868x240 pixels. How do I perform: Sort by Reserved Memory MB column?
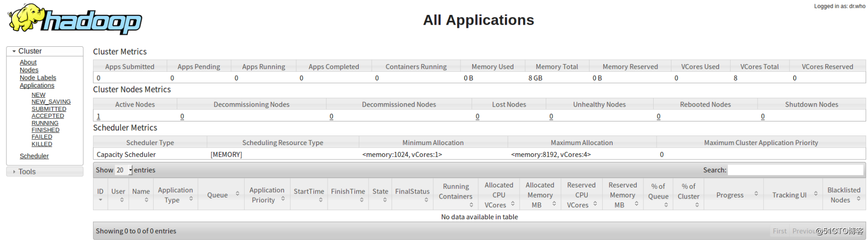pos(623,195)
